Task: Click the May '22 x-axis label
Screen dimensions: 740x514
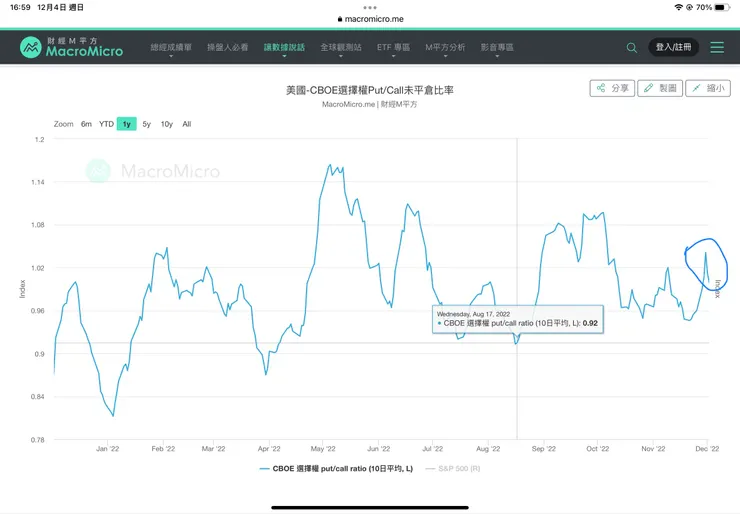Action: tap(323, 449)
